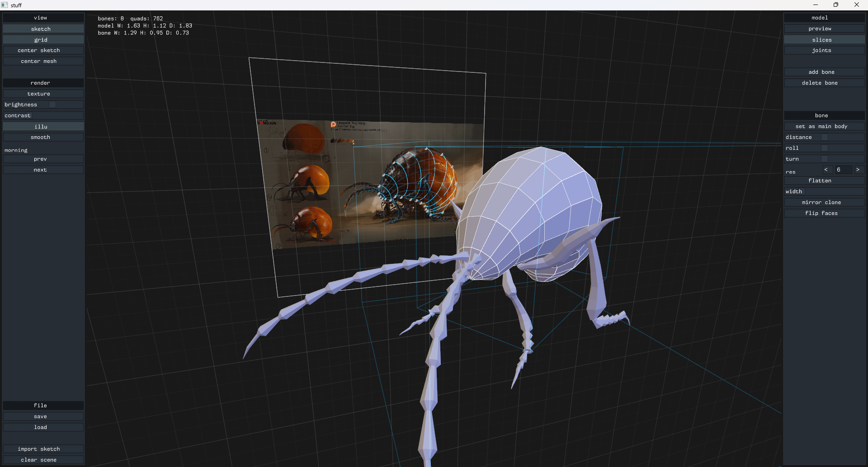The width and height of the screenshot is (868, 467).
Task: Increase res with right arrow
Action: pyautogui.click(x=858, y=170)
